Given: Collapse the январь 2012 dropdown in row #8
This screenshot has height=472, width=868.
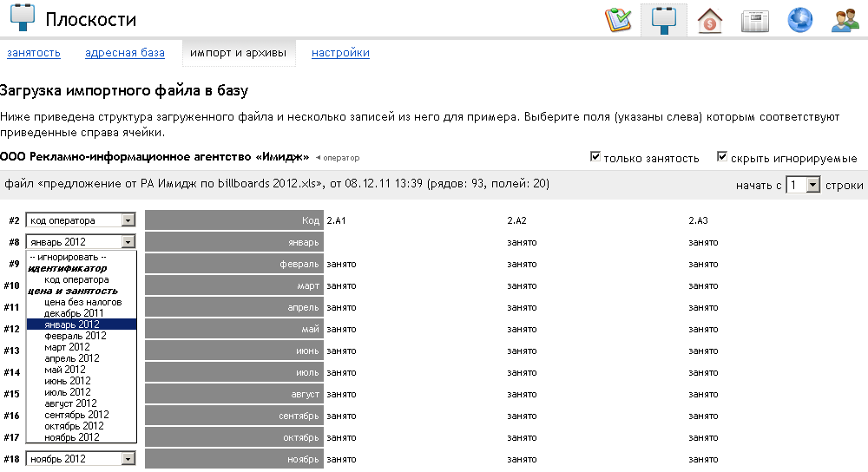Looking at the screenshot, I should tap(81, 242).
